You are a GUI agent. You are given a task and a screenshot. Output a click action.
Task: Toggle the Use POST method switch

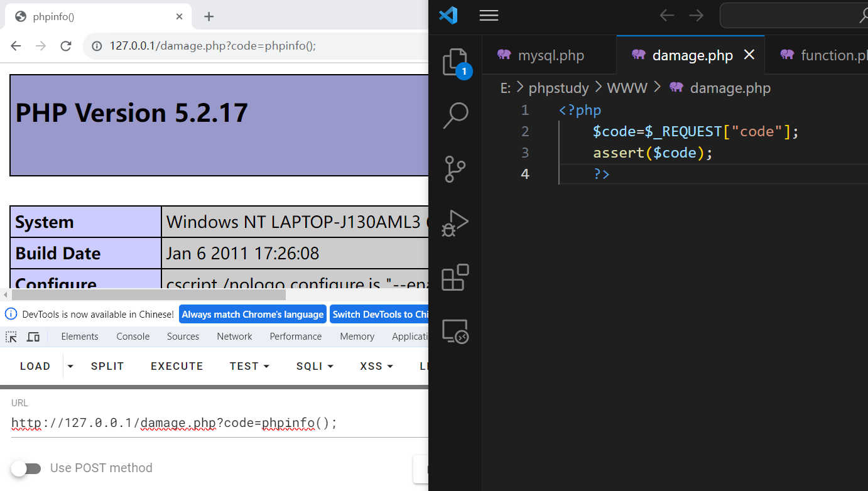click(x=26, y=468)
